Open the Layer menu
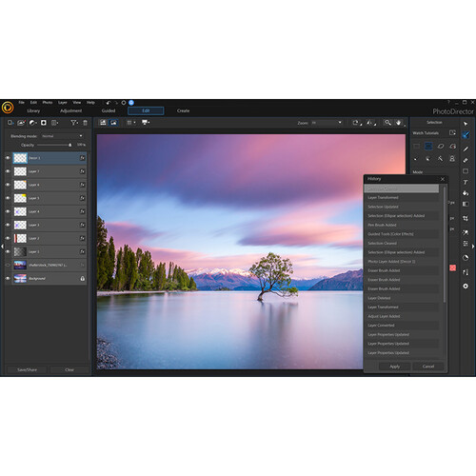Image resolution: width=476 pixels, height=476 pixels. pos(63,103)
